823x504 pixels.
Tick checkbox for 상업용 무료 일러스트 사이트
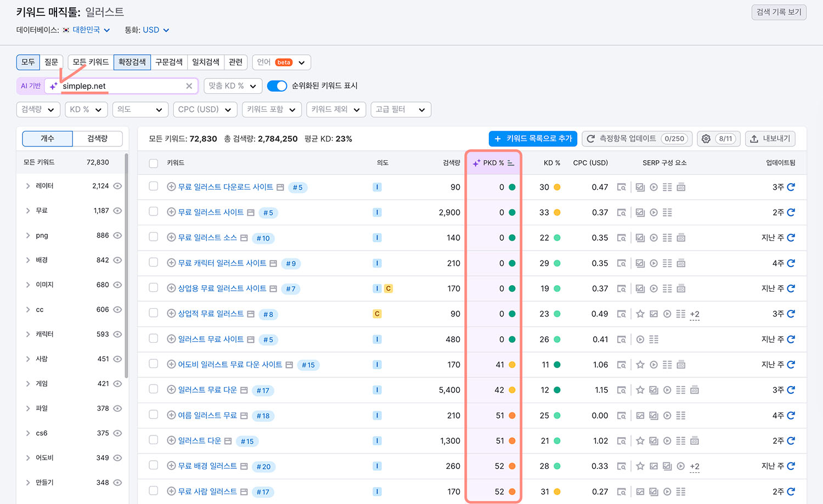(154, 288)
